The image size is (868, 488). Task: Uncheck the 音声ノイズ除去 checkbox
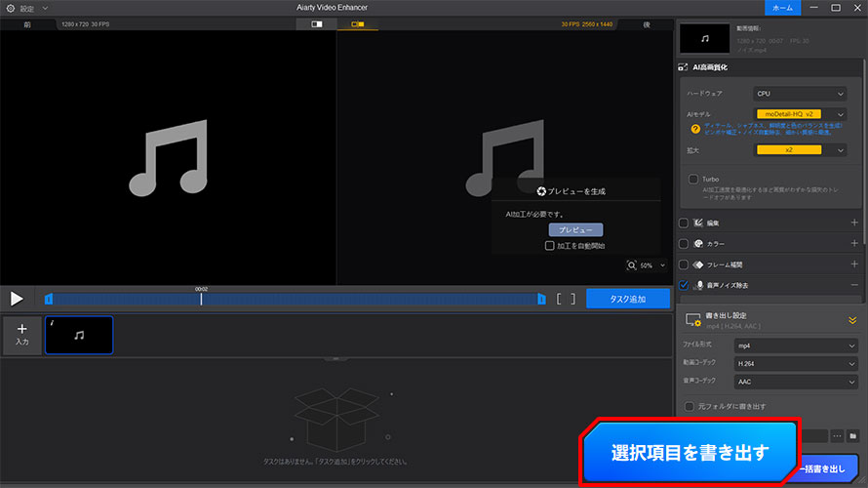point(684,285)
